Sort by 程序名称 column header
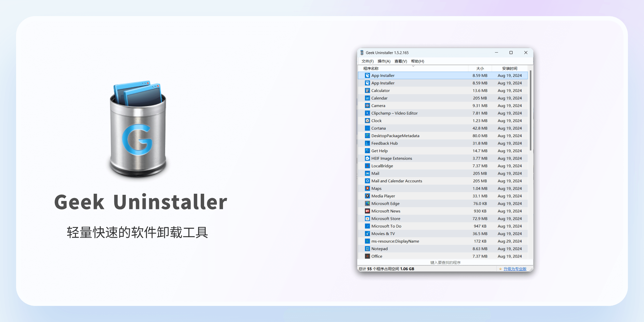 tap(413, 68)
